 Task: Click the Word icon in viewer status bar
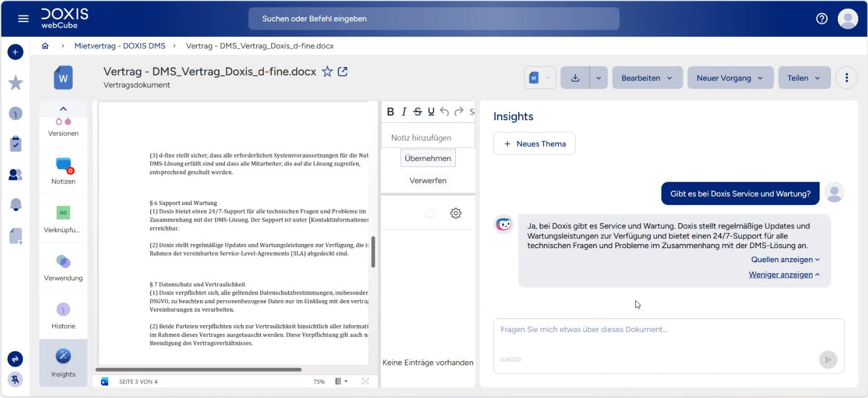pyautogui.click(x=105, y=381)
